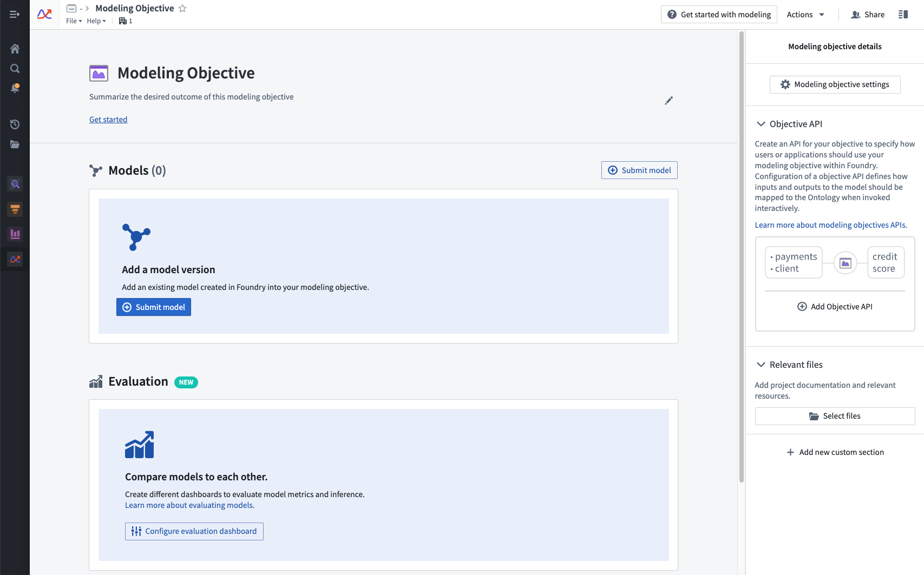Collapse the Objective API section

(x=761, y=124)
